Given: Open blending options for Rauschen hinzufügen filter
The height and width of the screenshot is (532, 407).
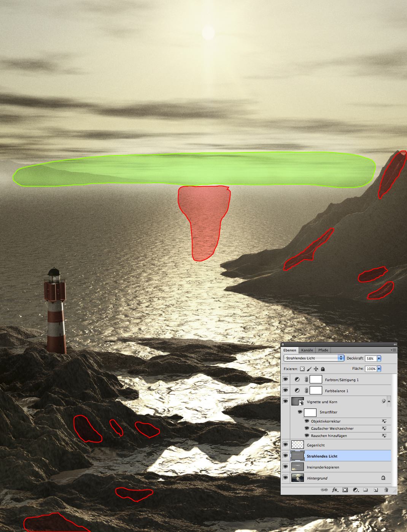Looking at the screenshot, I should coord(384,435).
